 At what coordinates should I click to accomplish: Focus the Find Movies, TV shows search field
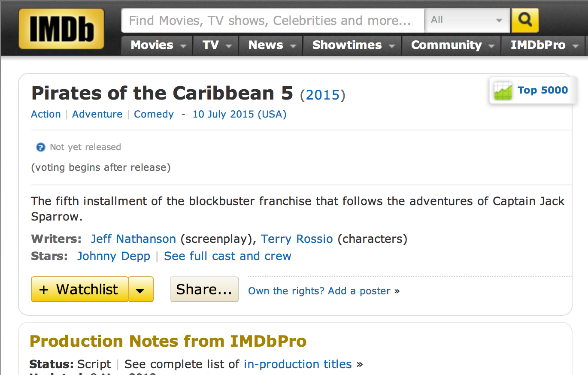click(273, 20)
